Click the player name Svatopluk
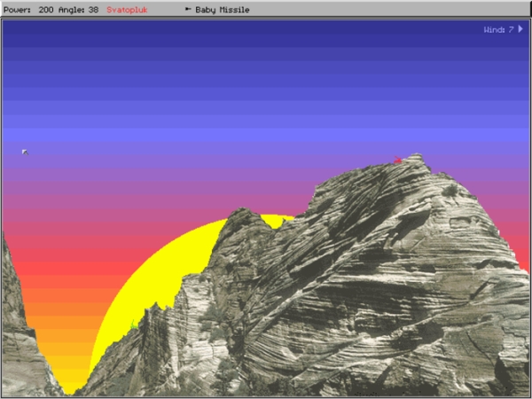 [x=127, y=10]
